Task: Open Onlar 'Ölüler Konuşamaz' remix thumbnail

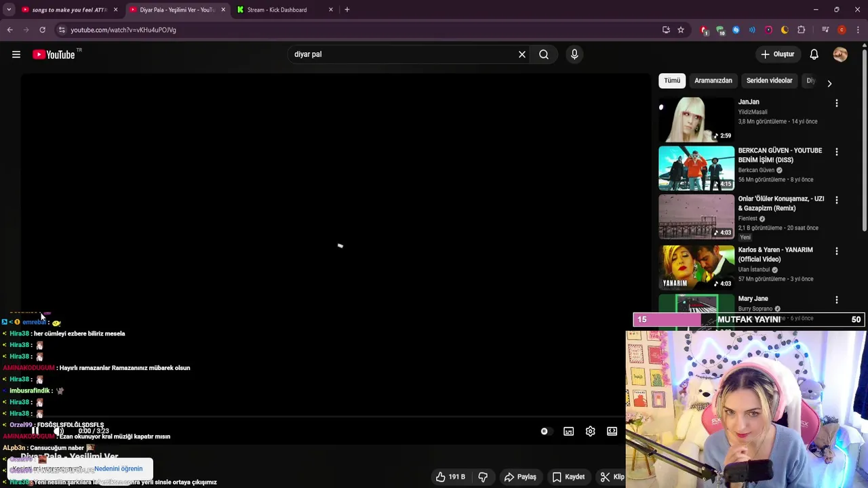Action: pos(696,217)
